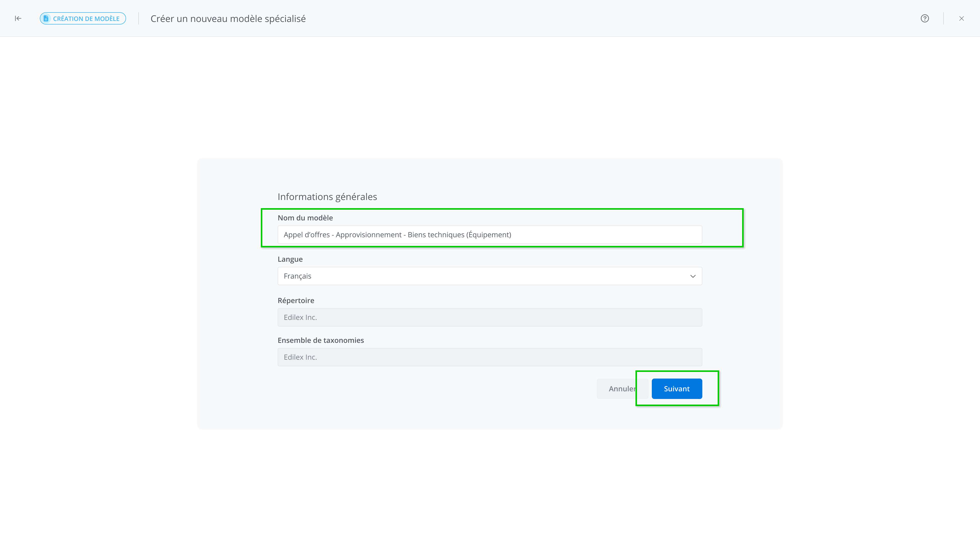
Task: Click the chevron arrow in Langue field
Action: [692, 276]
